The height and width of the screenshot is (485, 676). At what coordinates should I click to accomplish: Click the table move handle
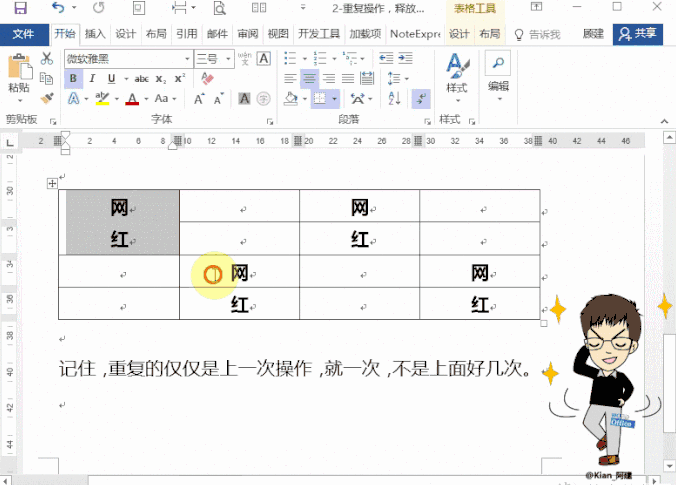pos(52,184)
